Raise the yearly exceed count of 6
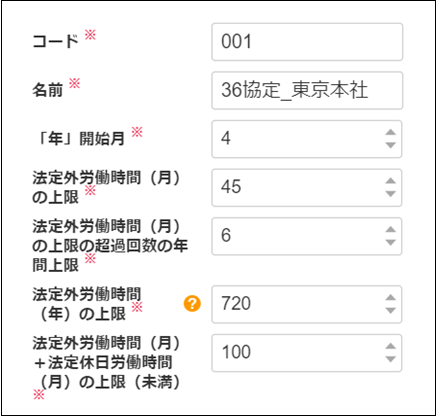The height and width of the screenshot is (420, 439). pos(390,229)
